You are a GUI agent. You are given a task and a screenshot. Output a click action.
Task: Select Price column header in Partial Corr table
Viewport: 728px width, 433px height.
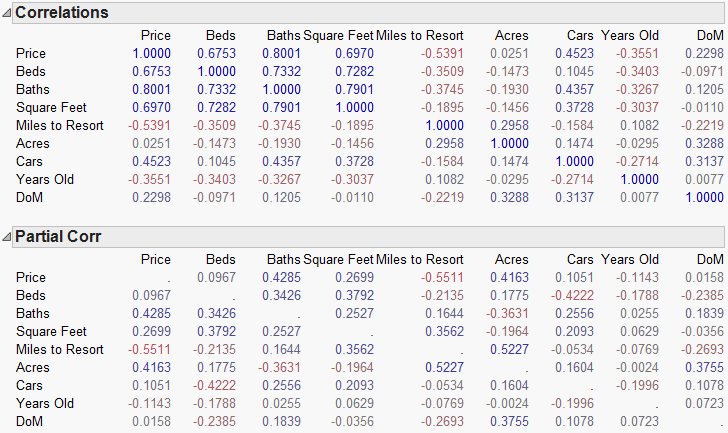tap(156, 260)
